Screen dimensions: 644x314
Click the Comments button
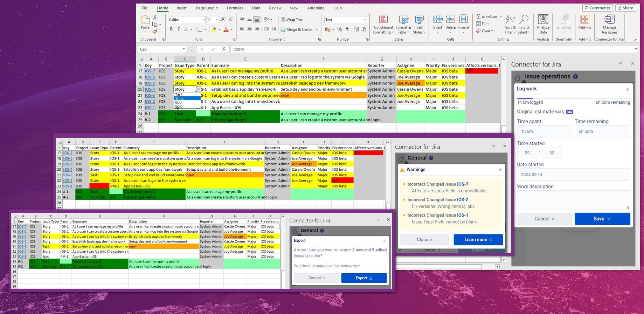pyautogui.click(x=597, y=8)
